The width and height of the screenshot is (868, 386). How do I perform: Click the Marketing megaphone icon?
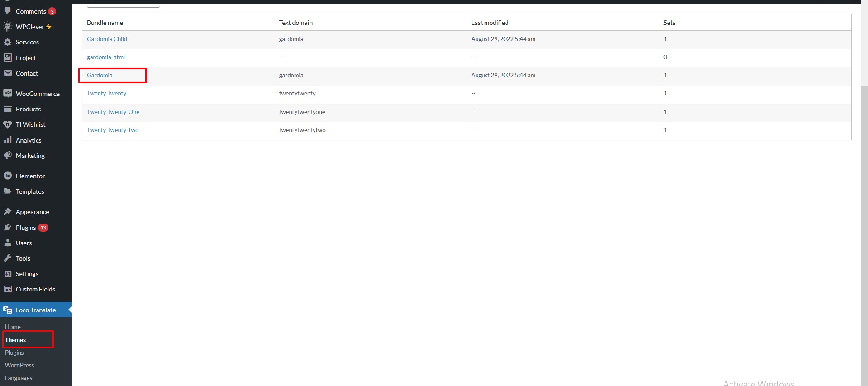click(x=8, y=156)
